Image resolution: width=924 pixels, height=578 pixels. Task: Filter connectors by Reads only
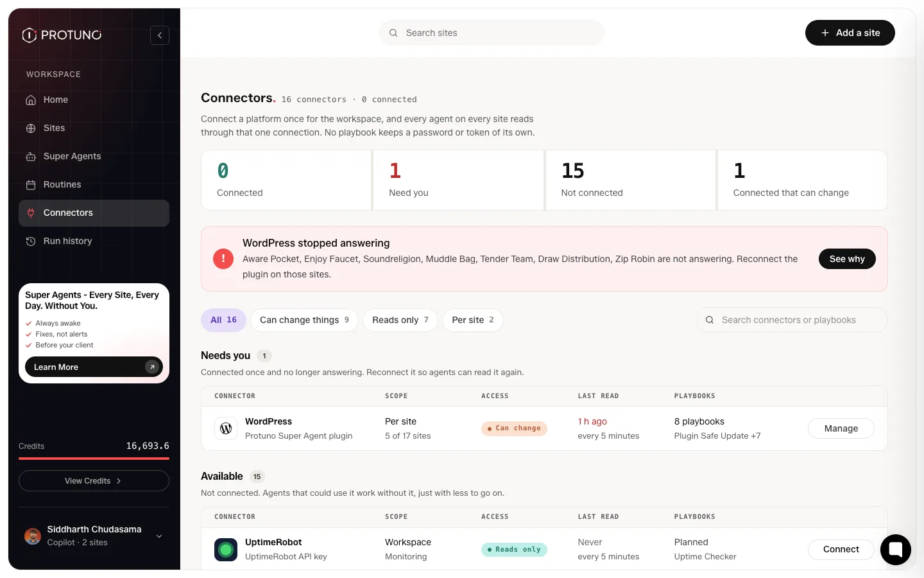400,320
